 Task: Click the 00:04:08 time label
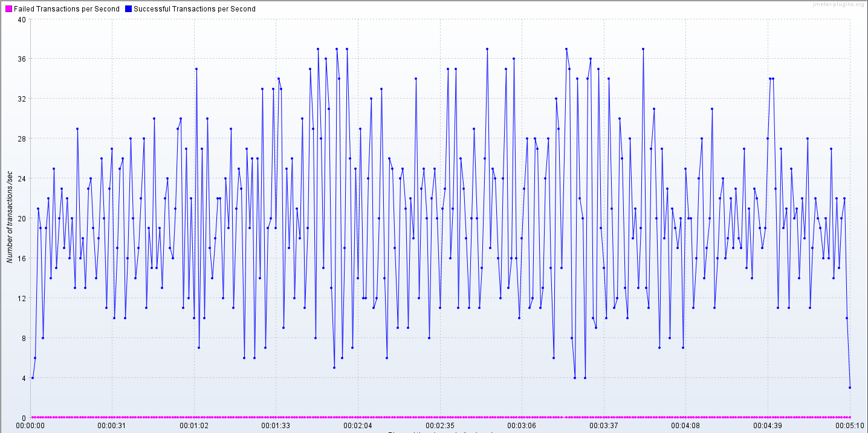(685, 426)
